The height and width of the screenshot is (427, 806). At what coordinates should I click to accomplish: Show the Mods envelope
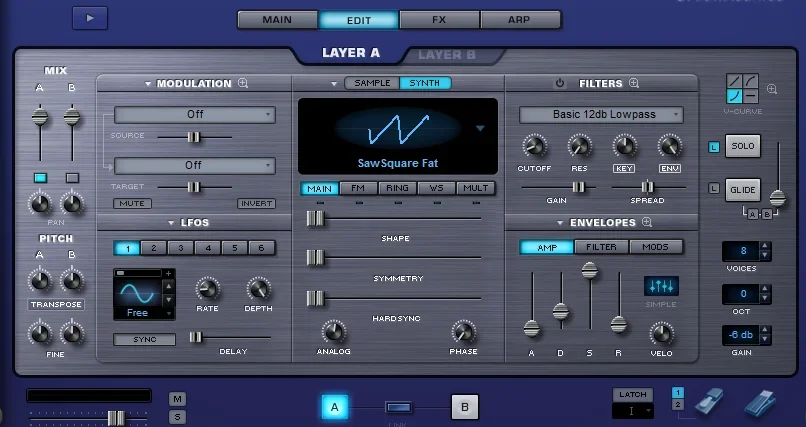tap(656, 247)
